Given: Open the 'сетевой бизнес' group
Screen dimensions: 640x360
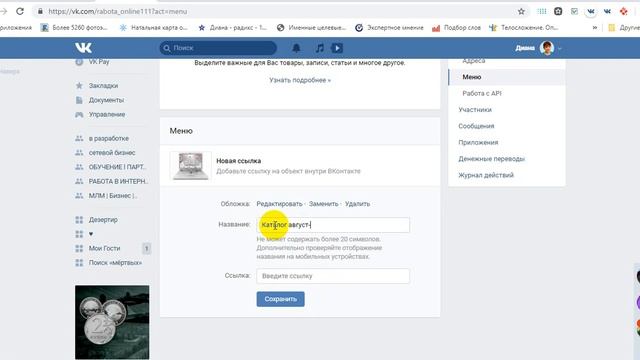Looking at the screenshot, I should (112, 153).
